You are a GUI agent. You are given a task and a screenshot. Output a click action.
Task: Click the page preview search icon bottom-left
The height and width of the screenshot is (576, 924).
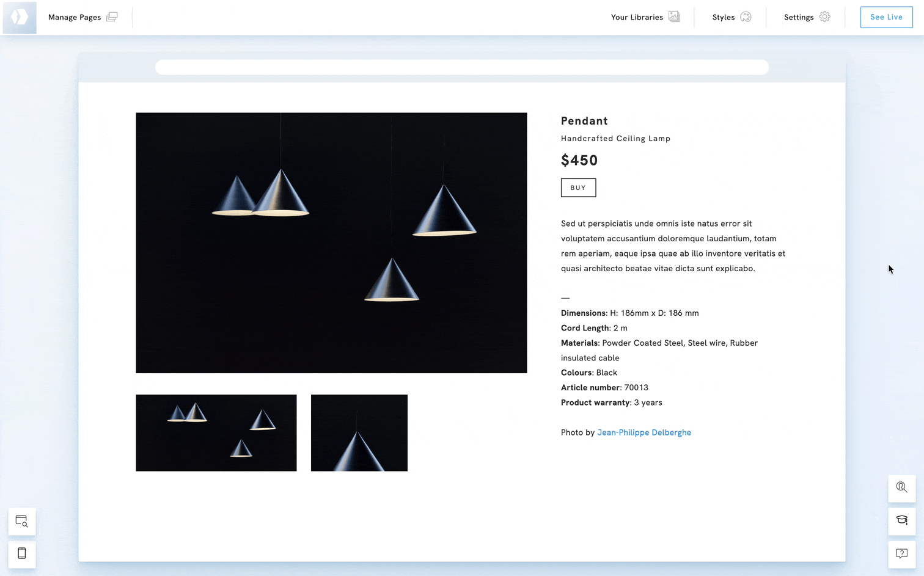[22, 522]
